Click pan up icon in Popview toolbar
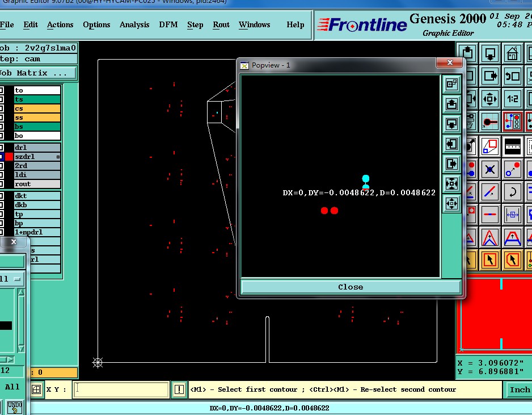This screenshot has width=532, height=415. pos(451,104)
